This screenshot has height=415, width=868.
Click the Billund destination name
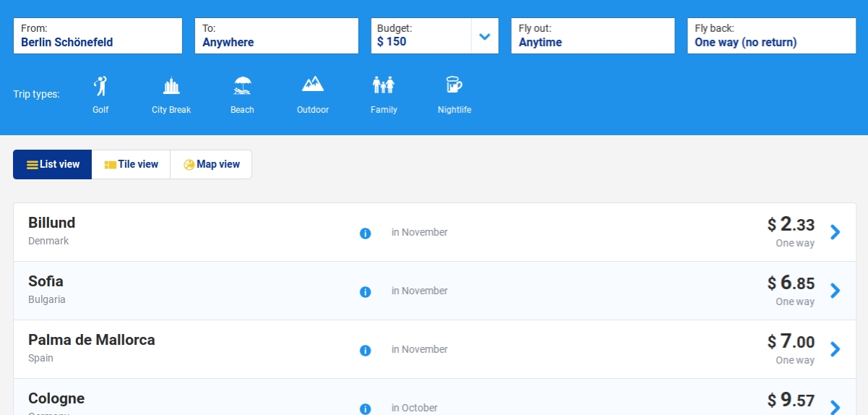tap(51, 223)
